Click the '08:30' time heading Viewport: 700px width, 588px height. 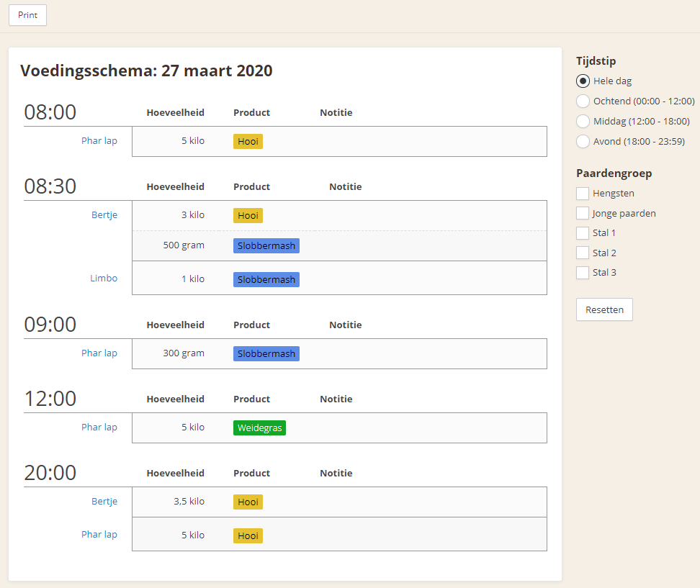pyautogui.click(x=50, y=186)
